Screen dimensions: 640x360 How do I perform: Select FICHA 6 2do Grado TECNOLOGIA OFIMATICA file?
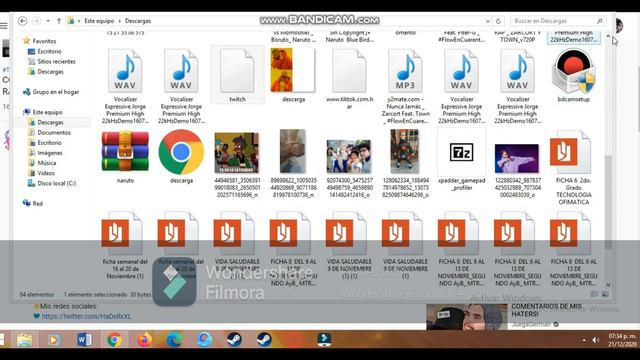(x=570, y=152)
